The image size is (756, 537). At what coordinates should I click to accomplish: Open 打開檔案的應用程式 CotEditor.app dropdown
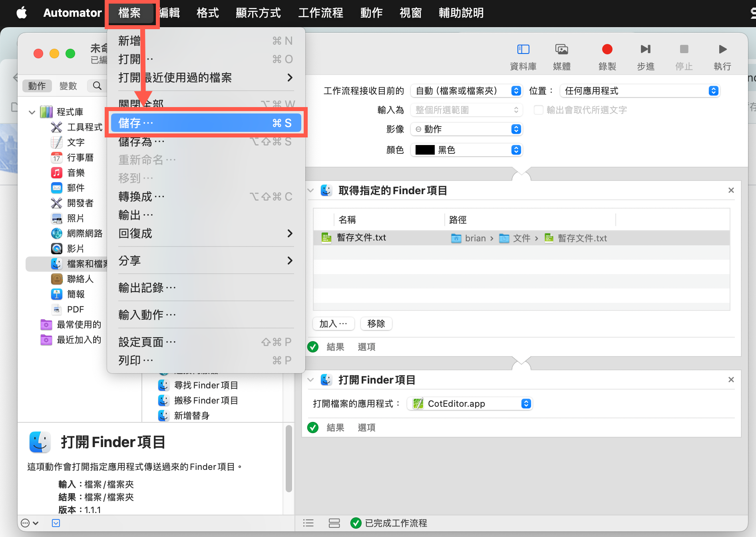click(470, 404)
